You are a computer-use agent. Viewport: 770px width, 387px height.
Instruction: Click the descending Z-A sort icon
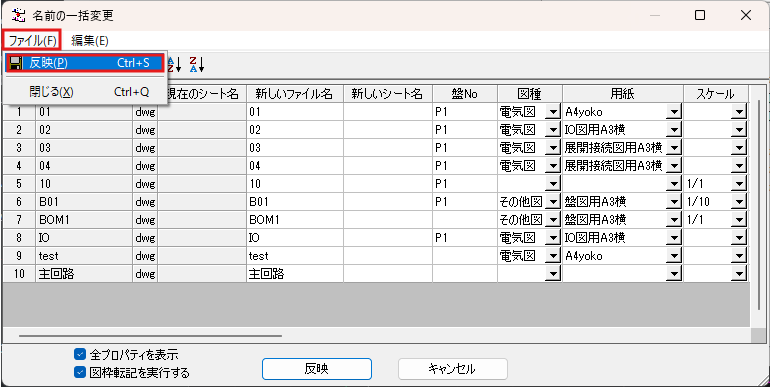[x=196, y=64]
